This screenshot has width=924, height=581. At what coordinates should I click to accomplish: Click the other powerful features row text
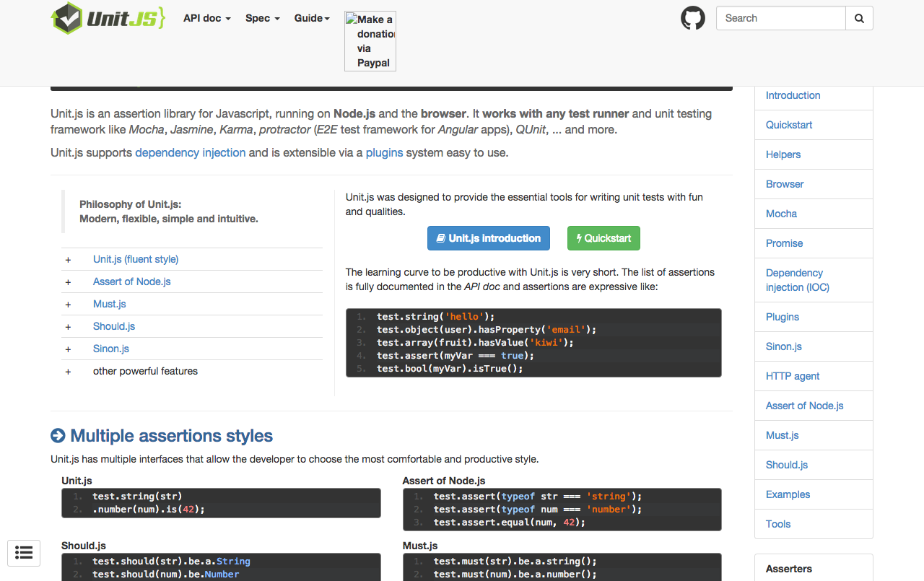[x=145, y=371]
